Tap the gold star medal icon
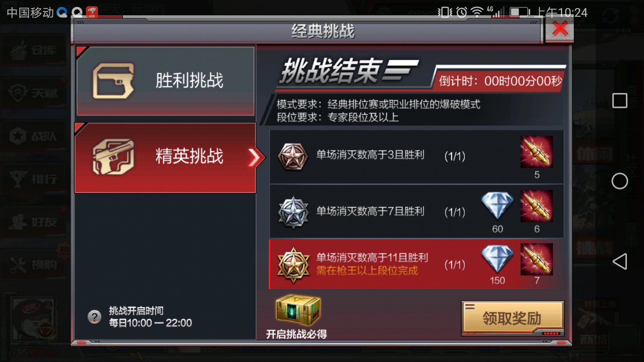 [x=293, y=265]
